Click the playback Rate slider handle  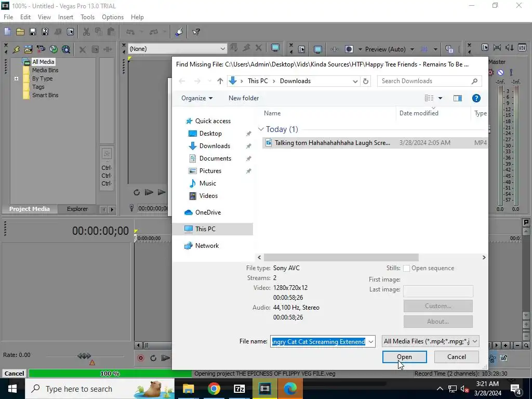pos(84,356)
